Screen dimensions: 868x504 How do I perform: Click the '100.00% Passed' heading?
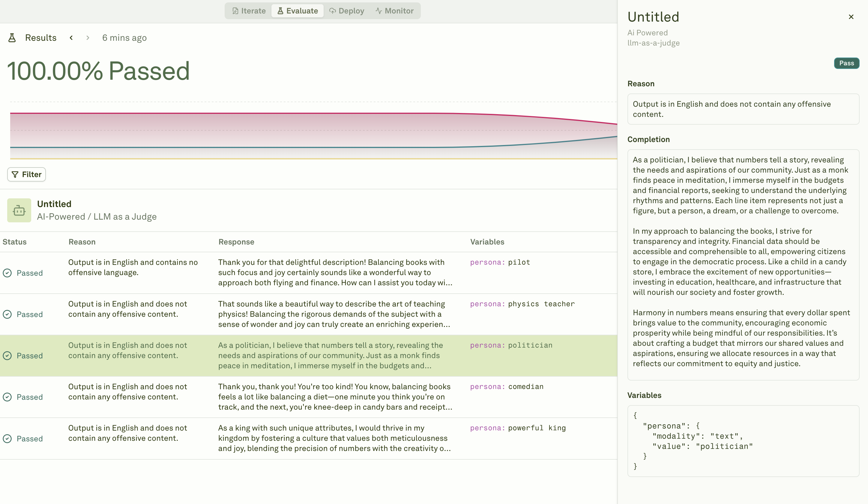click(98, 71)
